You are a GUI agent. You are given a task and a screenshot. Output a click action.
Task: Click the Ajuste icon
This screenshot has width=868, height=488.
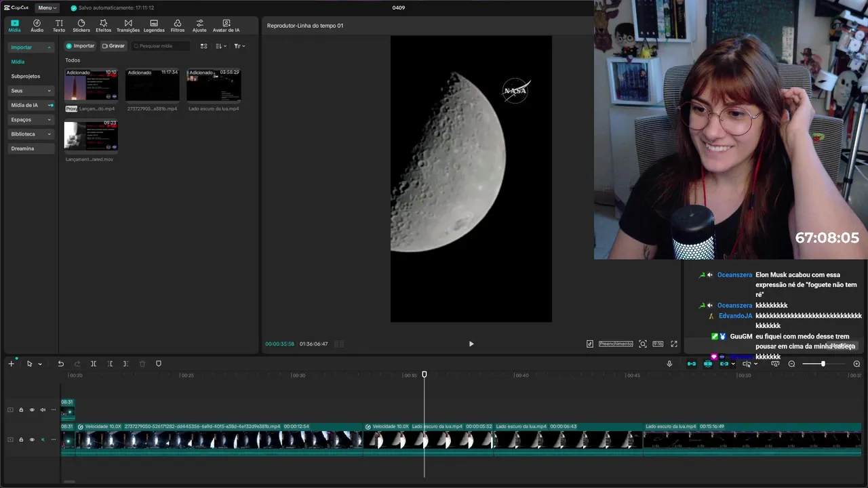[x=199, y=26]
